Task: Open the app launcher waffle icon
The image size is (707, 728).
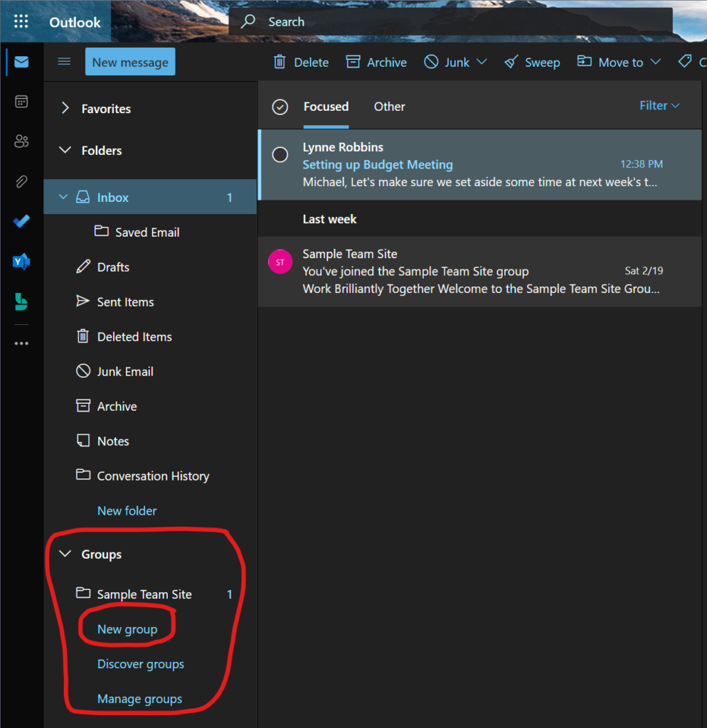Action: pos(21,22)
